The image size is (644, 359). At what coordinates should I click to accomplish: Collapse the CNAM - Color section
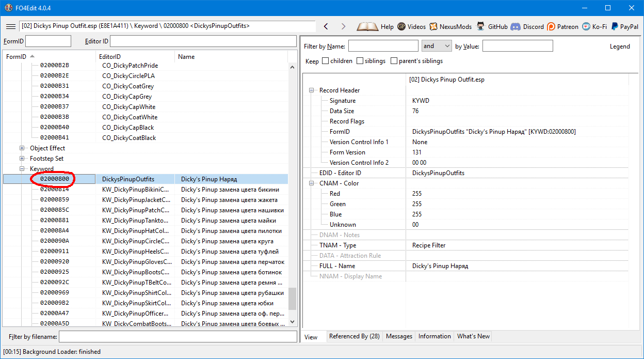tap(312, 183)
